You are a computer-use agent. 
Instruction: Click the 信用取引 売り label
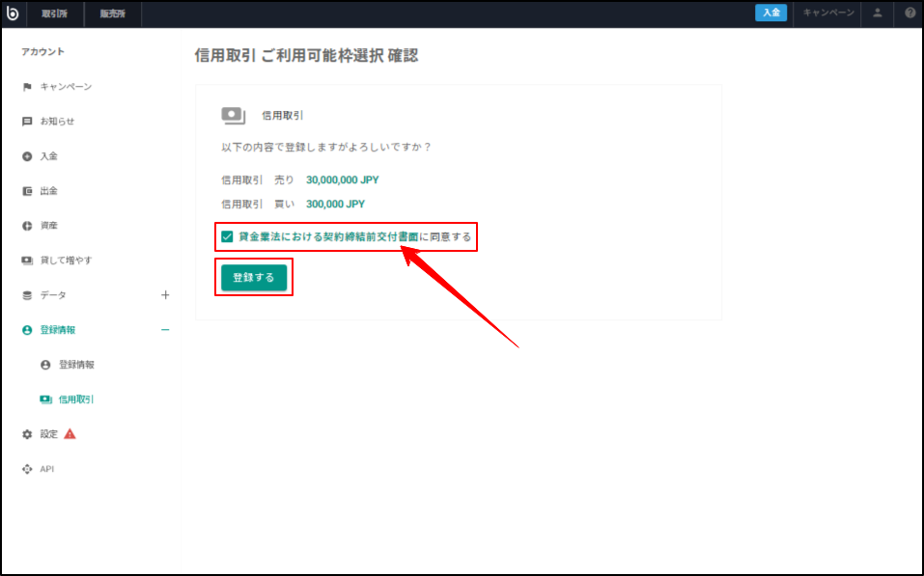(x=258, y=179)
